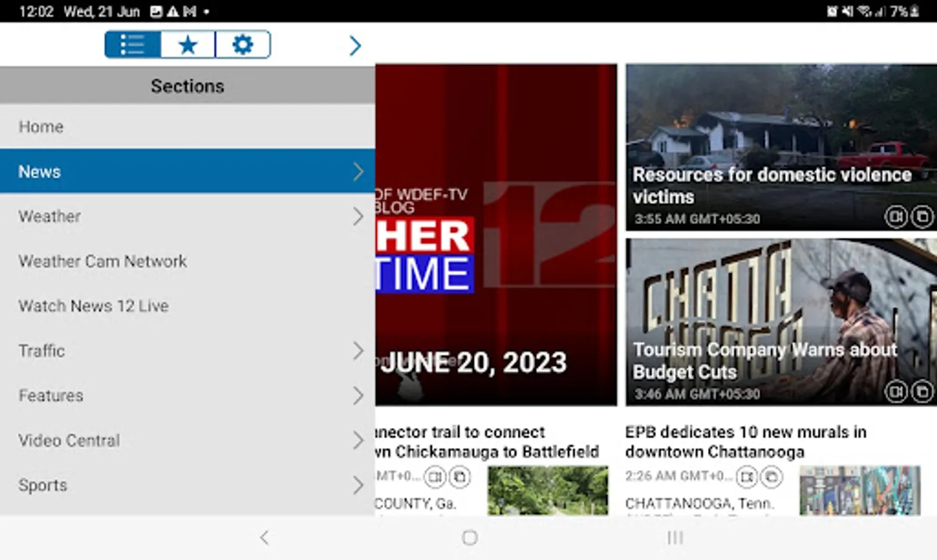Expand the Video Central chevron
The height and width of the screenshot is (560, 937).
pyautogui.click(x=358, y=441)
